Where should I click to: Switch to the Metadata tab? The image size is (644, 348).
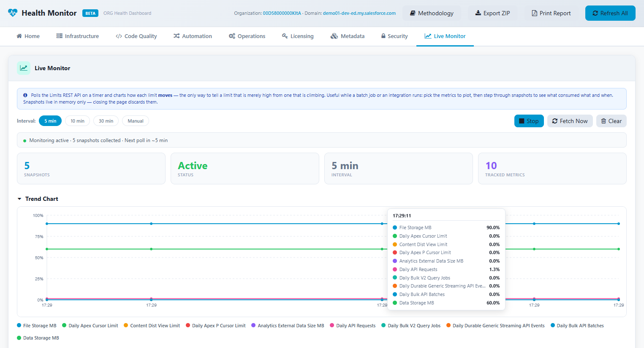click(348, 36)
